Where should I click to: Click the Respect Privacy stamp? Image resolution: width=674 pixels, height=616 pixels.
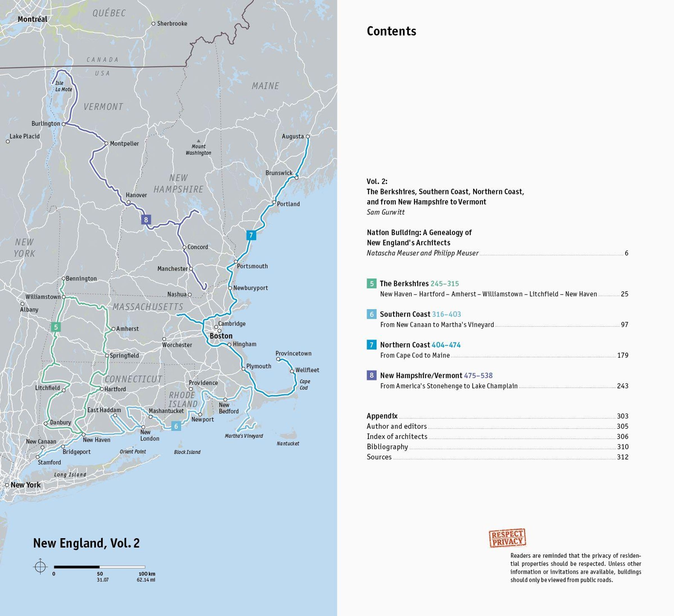(507, 538)
